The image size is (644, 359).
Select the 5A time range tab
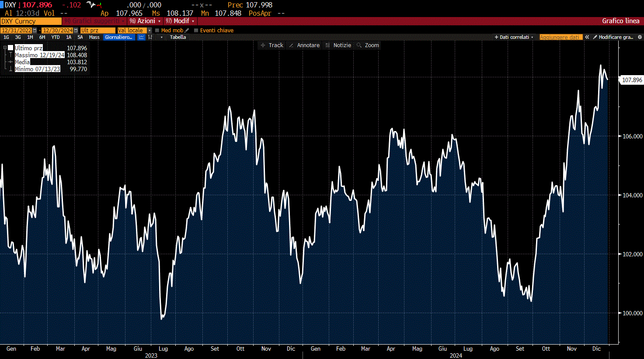(x=80, y=37)
